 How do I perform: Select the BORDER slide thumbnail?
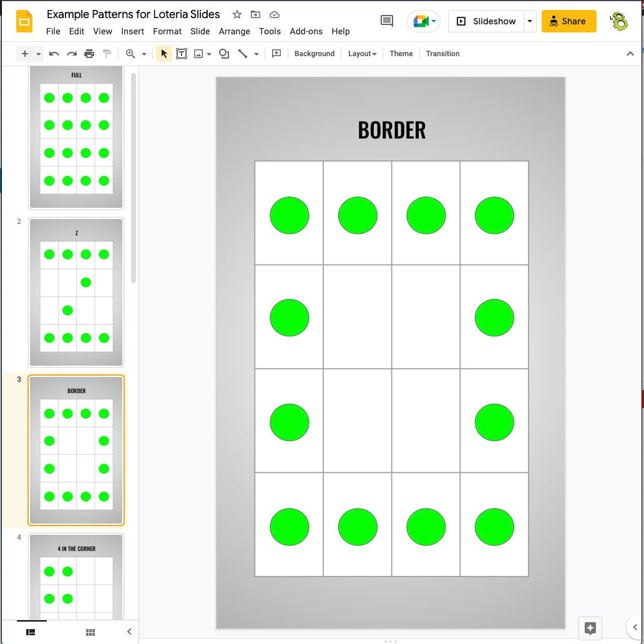coord(76,450)
